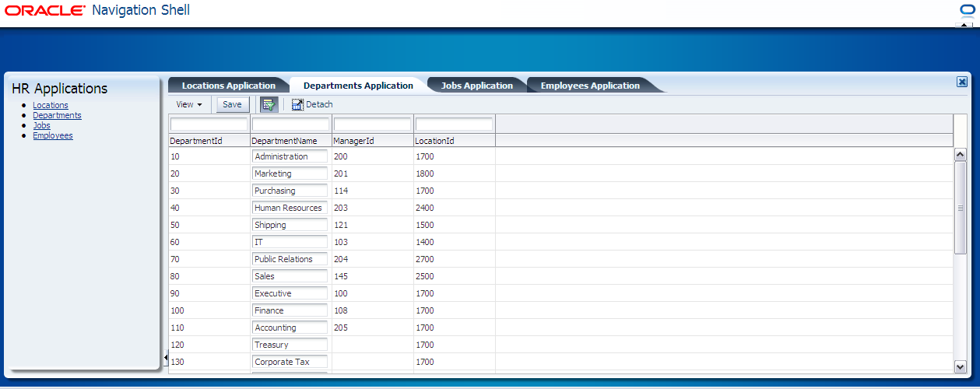The image size is (980, 389).
Task: Click the DepartmentId filter field
Action: coord(209,124)
